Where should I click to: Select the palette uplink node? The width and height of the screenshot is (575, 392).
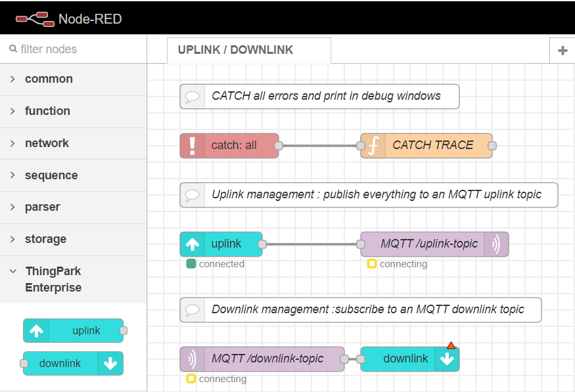click(73, 331)
